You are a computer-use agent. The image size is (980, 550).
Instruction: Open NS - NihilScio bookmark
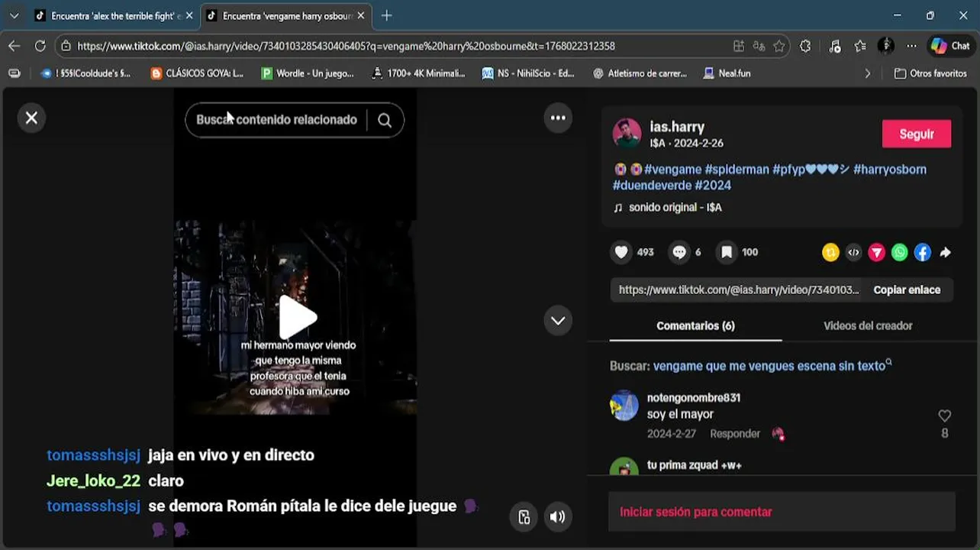(528, 73)
